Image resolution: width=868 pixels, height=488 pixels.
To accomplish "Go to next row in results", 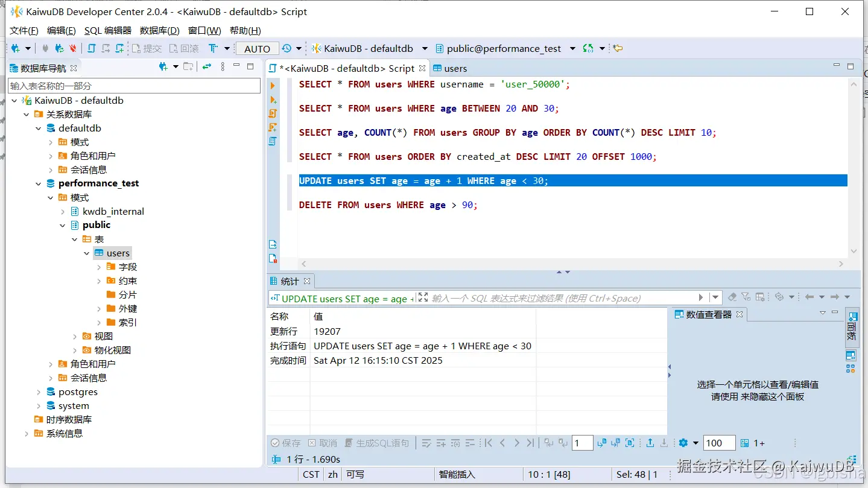I will coord(516,443).
